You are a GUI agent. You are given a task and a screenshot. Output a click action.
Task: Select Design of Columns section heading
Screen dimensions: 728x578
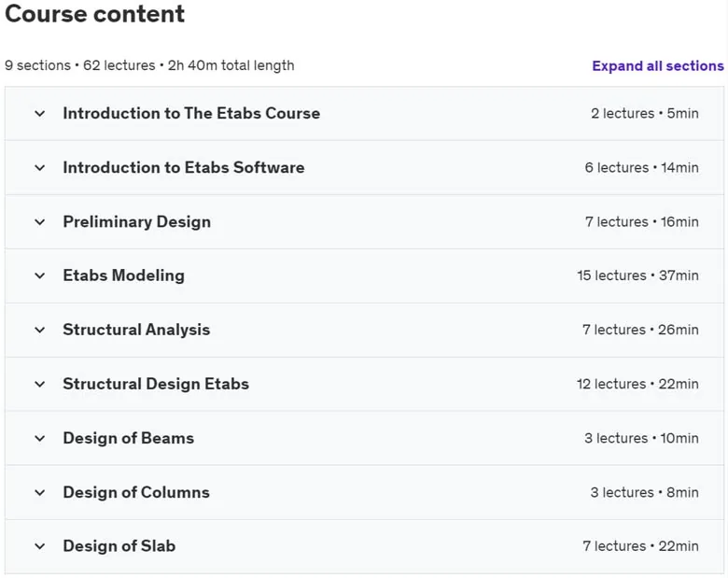(136, 492)
